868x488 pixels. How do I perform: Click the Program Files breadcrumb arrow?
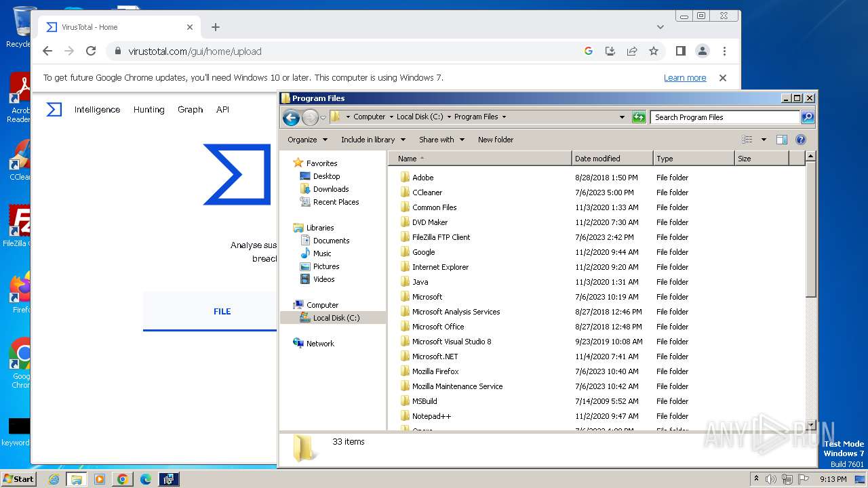click(504, 117)
